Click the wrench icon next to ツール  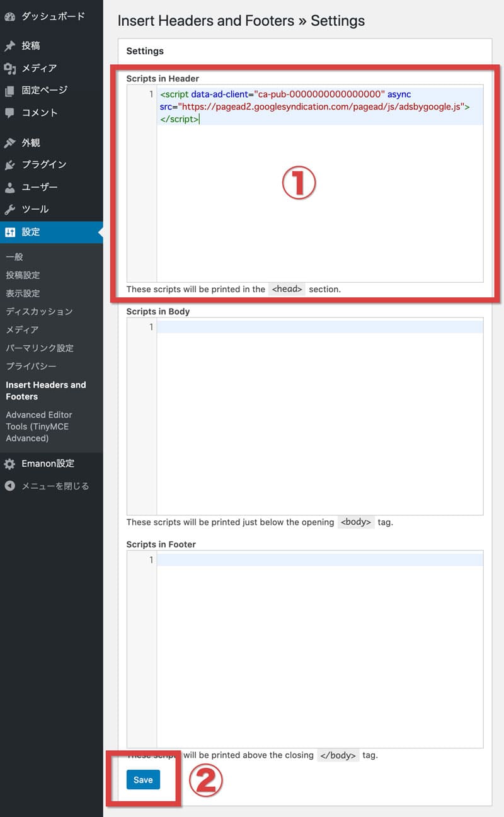pos(9,209)
